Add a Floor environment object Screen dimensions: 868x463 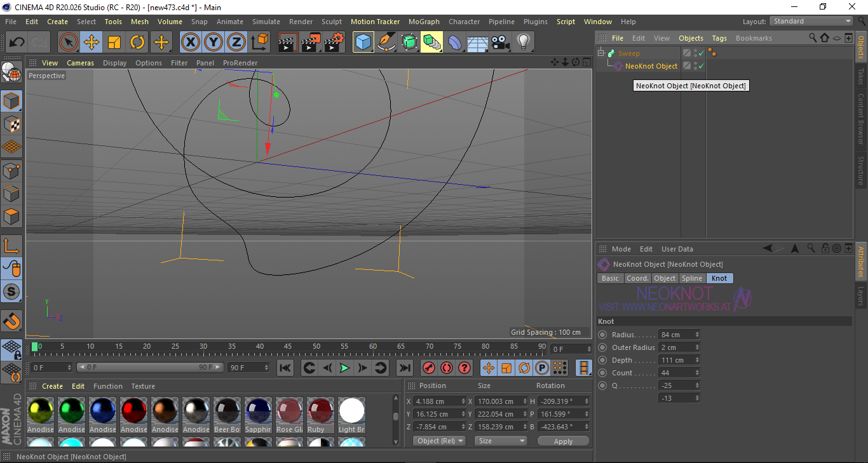[477, 43]
